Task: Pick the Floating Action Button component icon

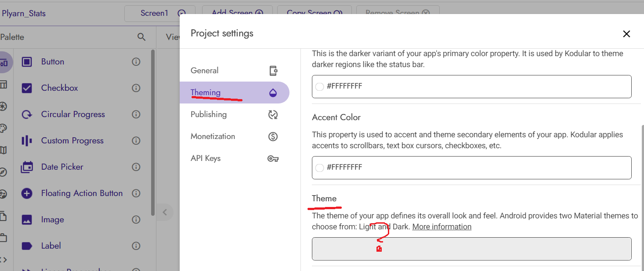Action: 27,193
